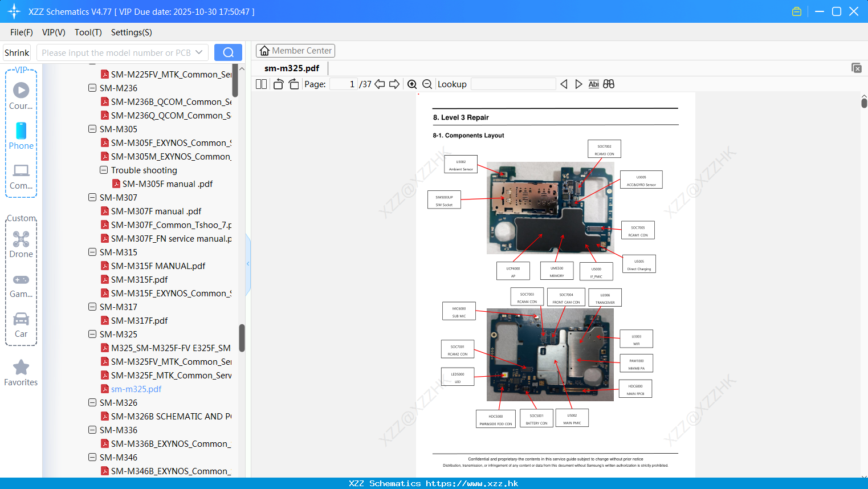Rotate the page counterclockwise

coord(279,84)
